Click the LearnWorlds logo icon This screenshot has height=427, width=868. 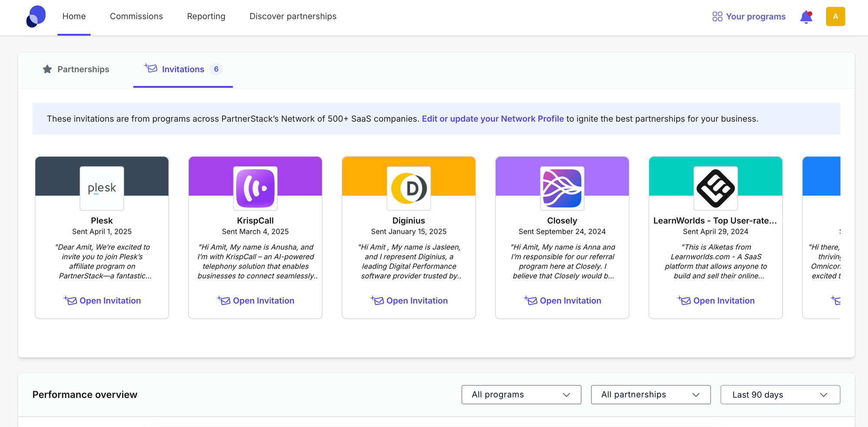tap(715, 188)
